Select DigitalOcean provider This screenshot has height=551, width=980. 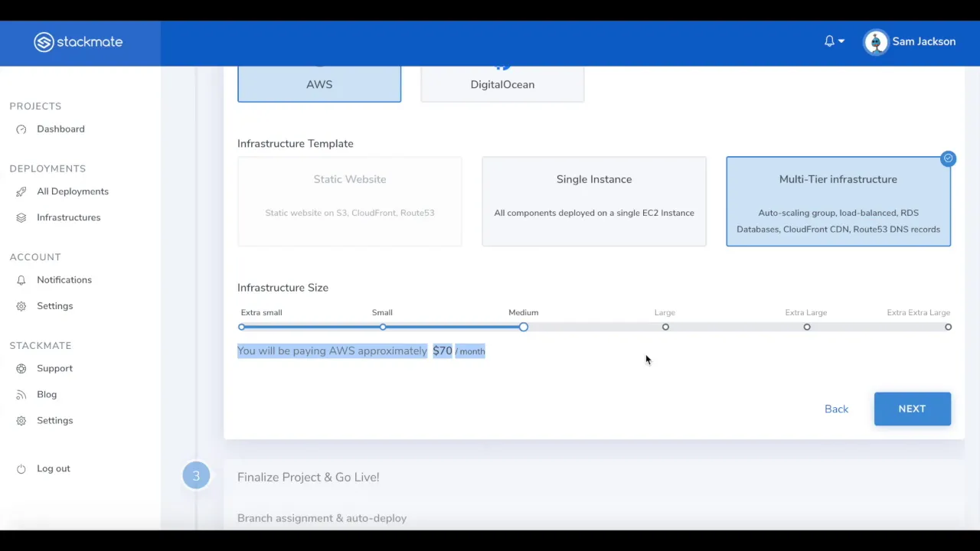click(x=502, y=84)
